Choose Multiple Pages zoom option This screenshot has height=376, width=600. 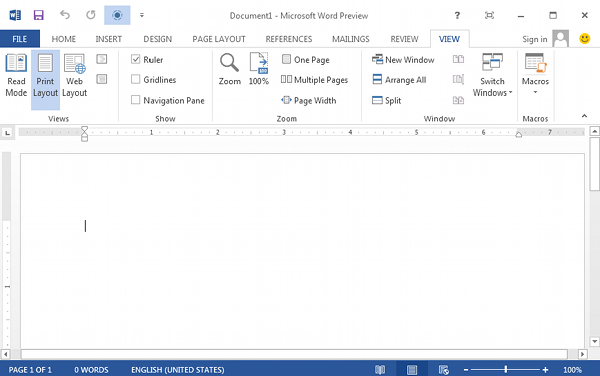tap(314, 80)
